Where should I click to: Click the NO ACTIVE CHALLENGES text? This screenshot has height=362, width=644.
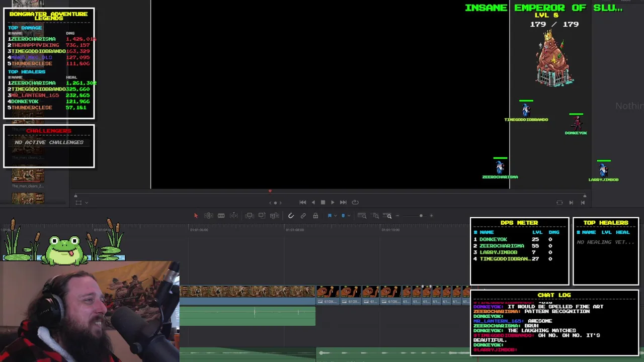49,142
